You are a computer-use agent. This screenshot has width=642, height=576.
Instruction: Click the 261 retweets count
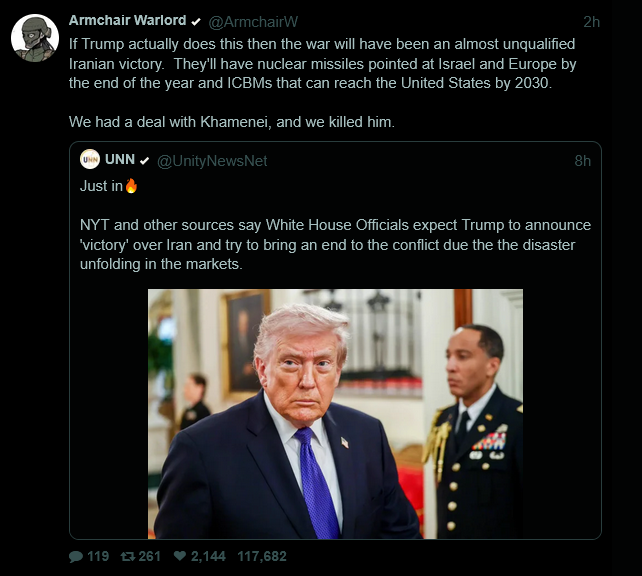(149, 556)
